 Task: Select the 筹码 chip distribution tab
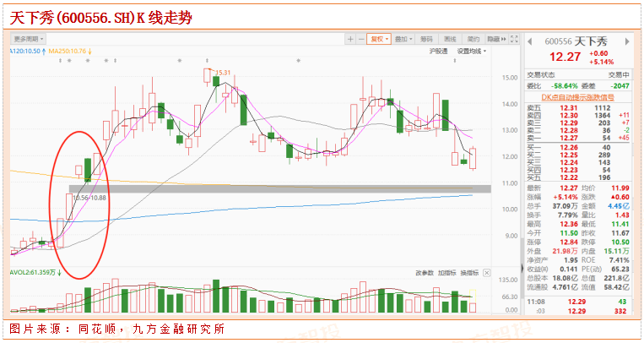pos(426,39)
